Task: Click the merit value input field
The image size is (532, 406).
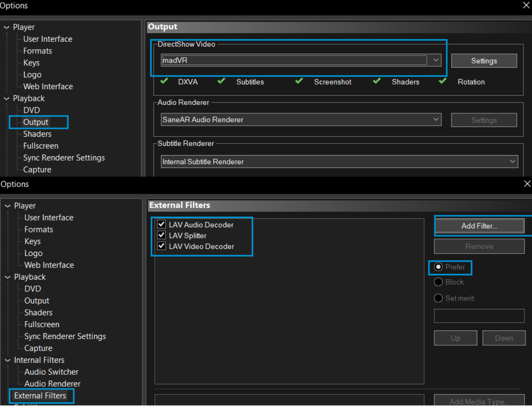Action: [x=479, y=316]
